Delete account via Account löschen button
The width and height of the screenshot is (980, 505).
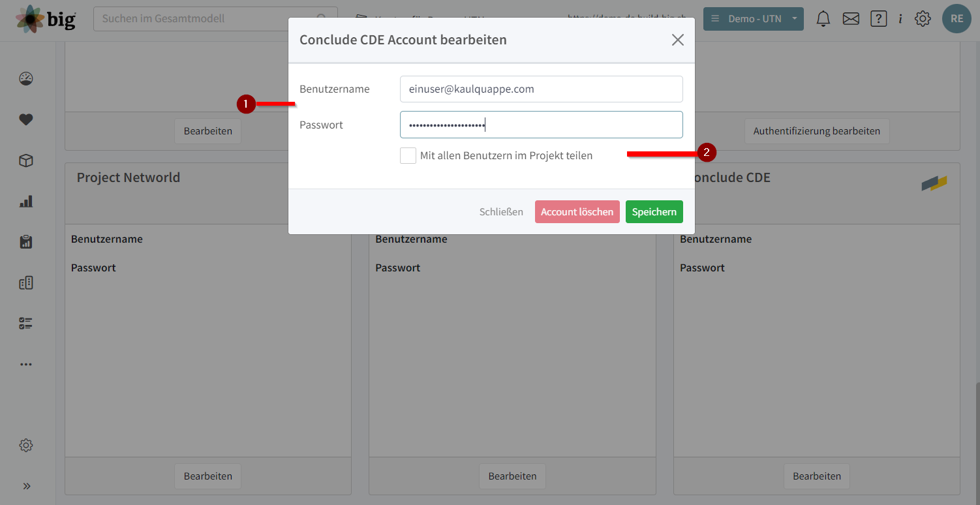pos(577,211)
